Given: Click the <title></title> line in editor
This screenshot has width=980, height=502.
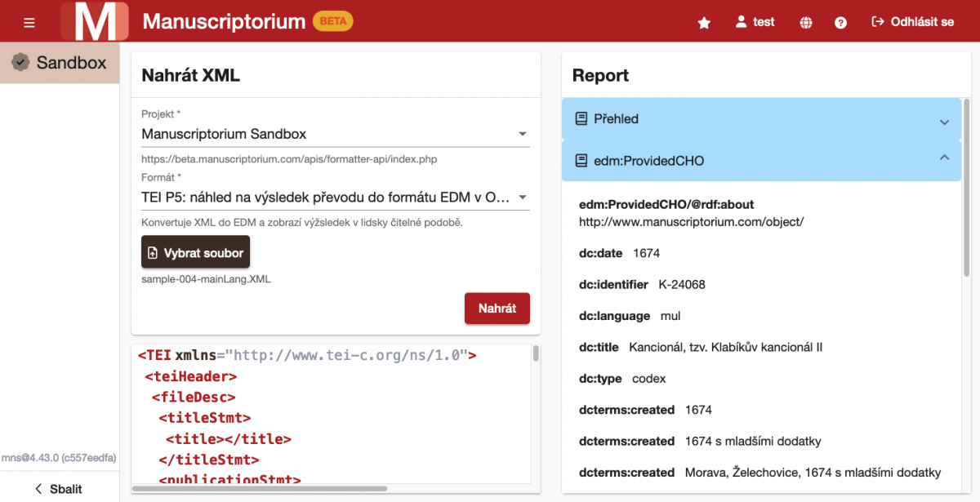Looking at the screenshot, I should click(x=229, y=439).
